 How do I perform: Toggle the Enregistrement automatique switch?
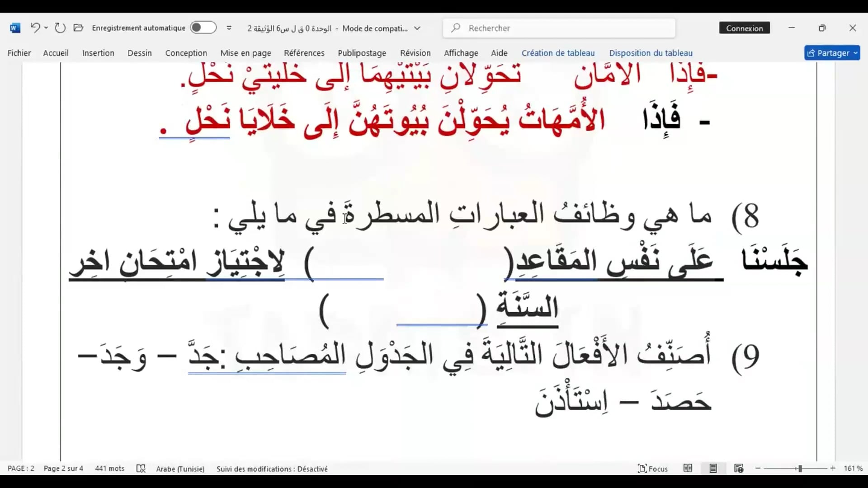(x=203, y=28)
